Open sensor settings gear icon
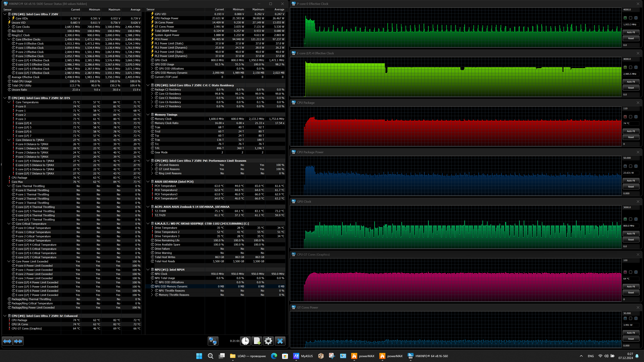Image resolution: width=644 pixels, height=362 pixels. coord(268,341)
